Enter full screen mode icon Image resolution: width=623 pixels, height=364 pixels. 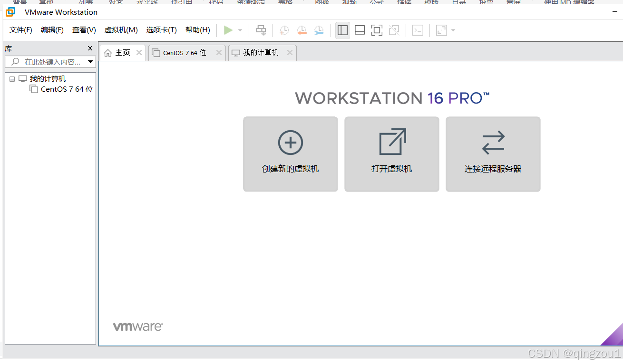point(377,30)
